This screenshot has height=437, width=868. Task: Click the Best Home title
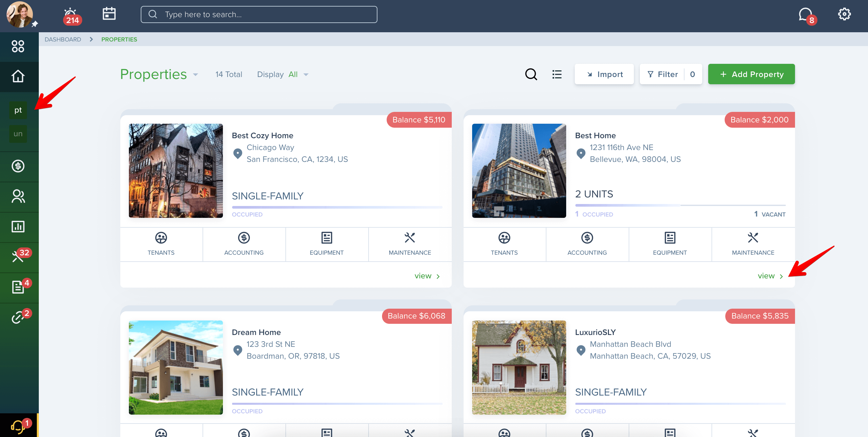point(595,136)
